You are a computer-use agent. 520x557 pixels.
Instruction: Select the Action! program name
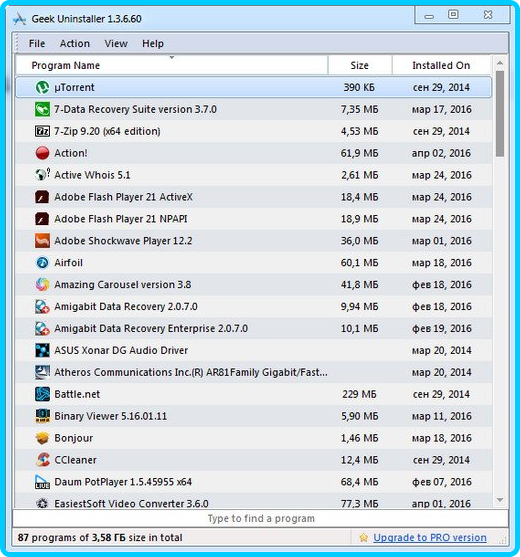[x=71, y=153]
